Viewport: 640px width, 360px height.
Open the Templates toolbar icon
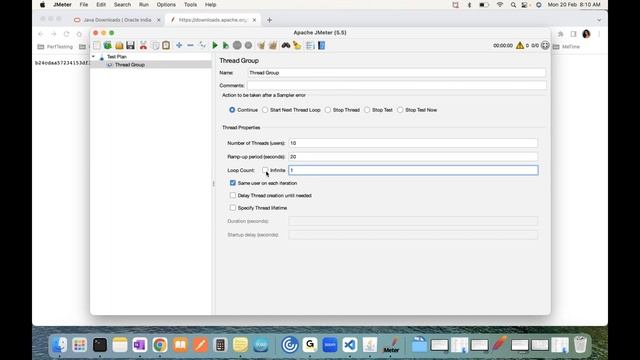tap(108, 45)
